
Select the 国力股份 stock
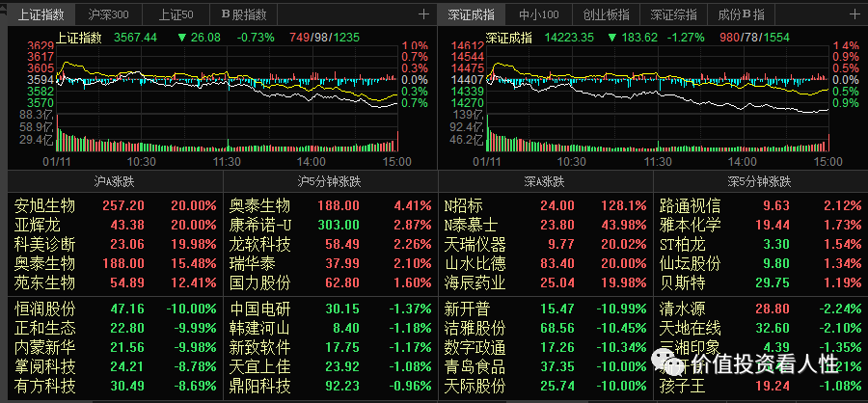331,282
